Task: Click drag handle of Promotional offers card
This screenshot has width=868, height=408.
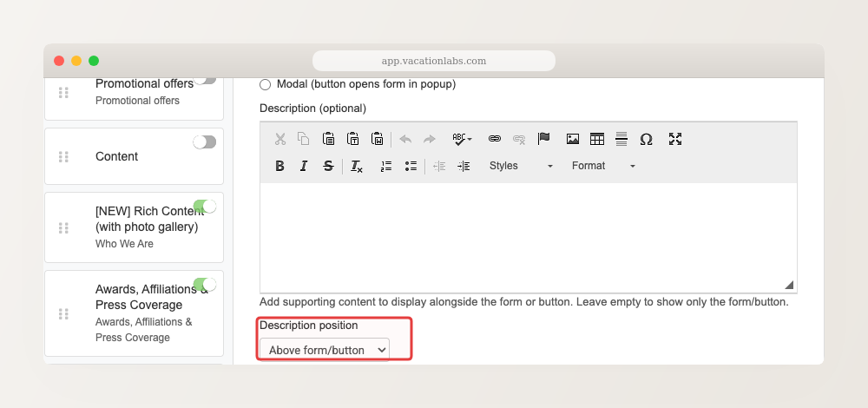Action: 63,92
